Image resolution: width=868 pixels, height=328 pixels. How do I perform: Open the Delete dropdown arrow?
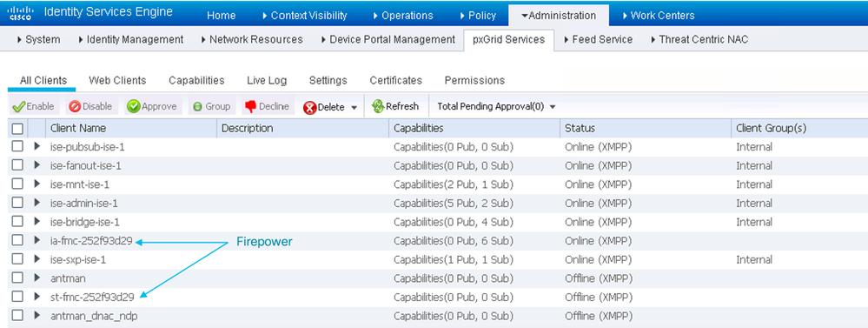coord(354,108)
